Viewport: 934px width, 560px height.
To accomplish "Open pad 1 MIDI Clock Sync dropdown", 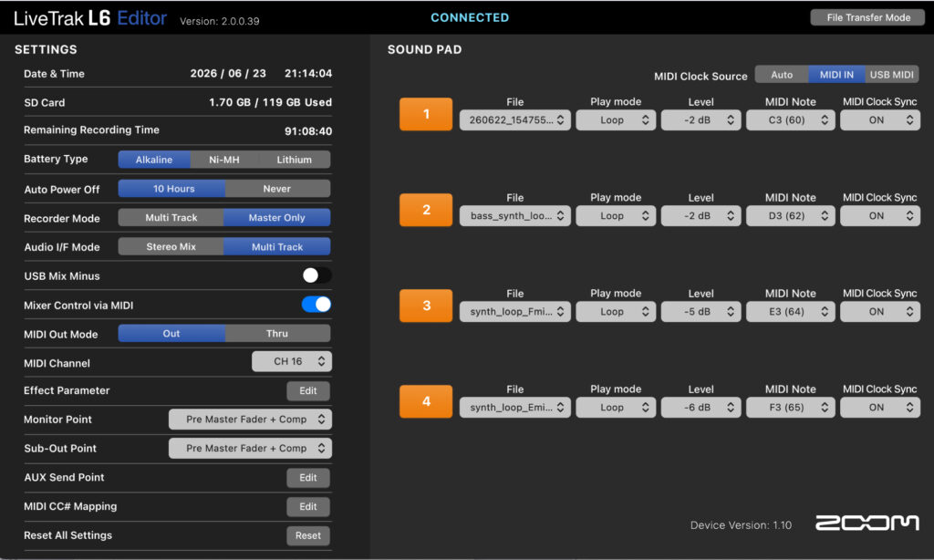I will 880,119.
